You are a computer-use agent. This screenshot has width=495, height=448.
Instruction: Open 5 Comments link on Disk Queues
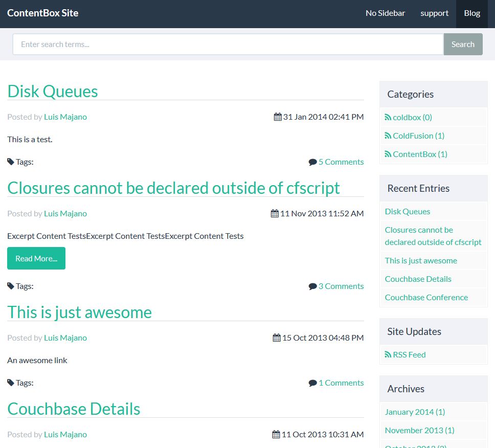coord(341,162)
